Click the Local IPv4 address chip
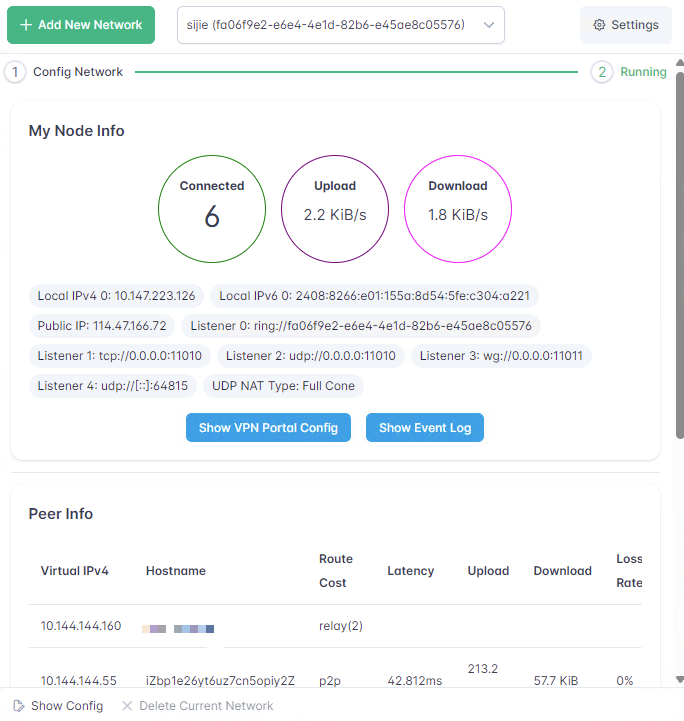Image resolution: width=684 pixels, height=721 pixels. [116, 296]
